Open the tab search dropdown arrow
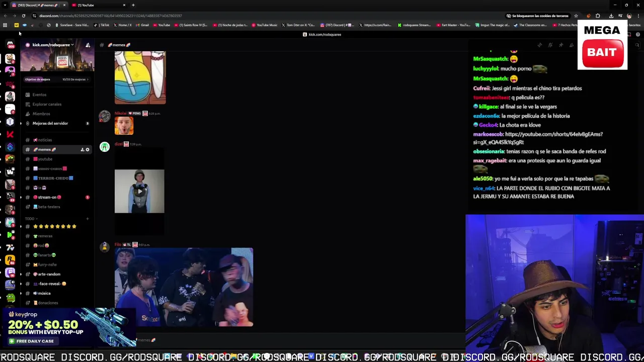 [5, 5]
